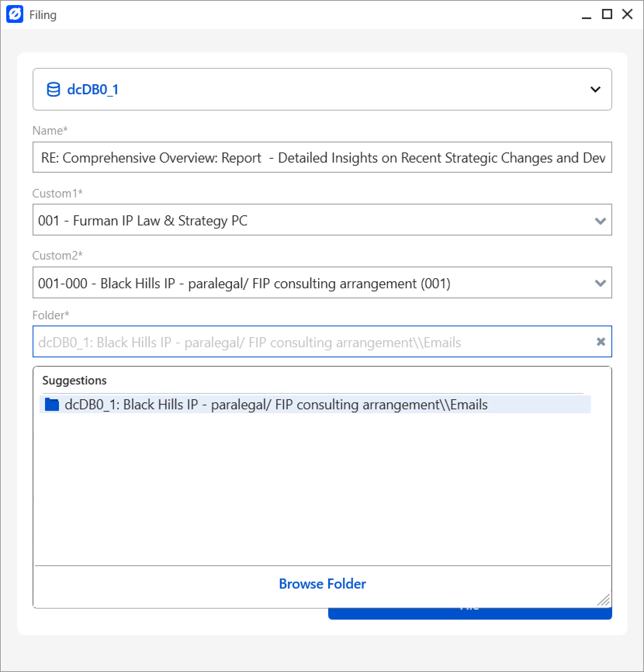Click the resize grip in the suggestions corner
This screenshot has height=672, width=644.
(603, 600)
